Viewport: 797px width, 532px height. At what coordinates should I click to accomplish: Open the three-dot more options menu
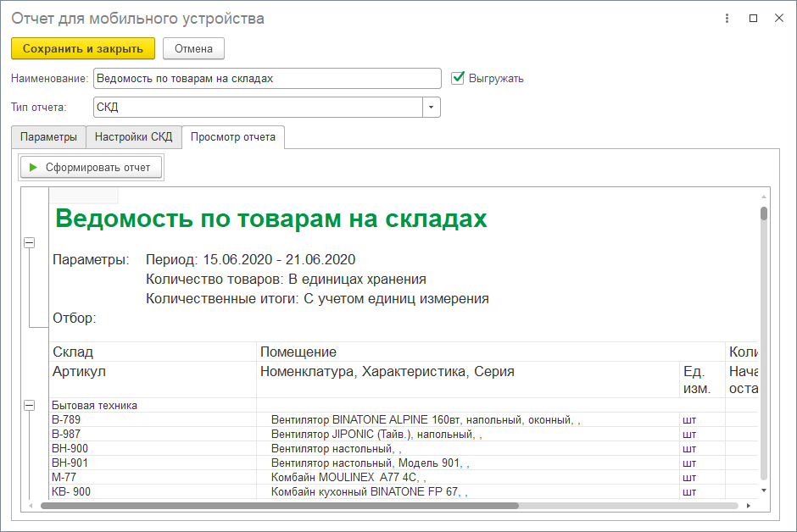727,19
